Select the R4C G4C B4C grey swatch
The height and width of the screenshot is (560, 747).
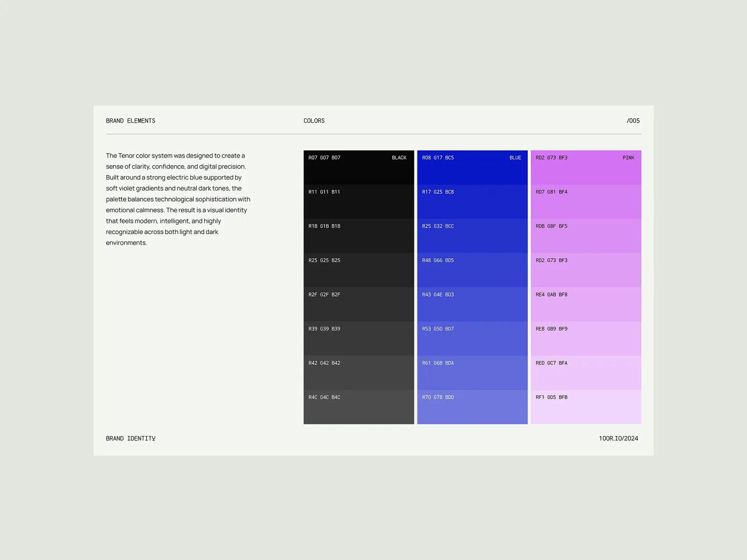coord(359,407)
